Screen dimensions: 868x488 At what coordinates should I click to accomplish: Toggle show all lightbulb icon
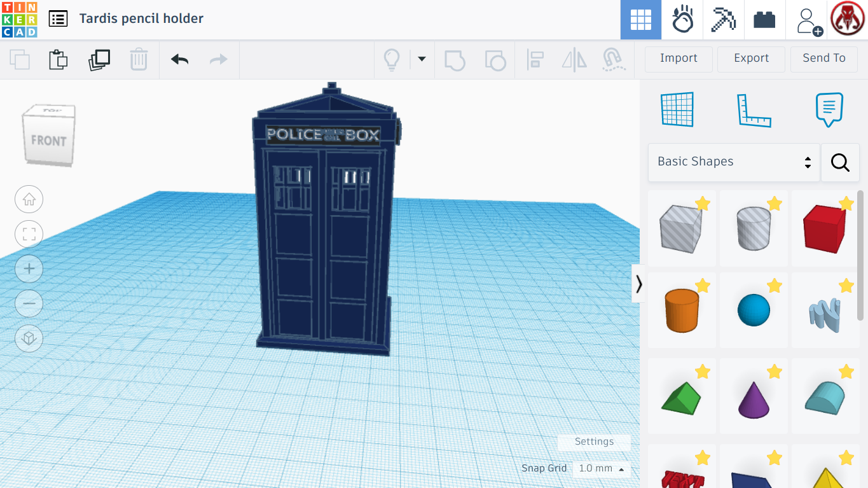[x=392, y=60]
